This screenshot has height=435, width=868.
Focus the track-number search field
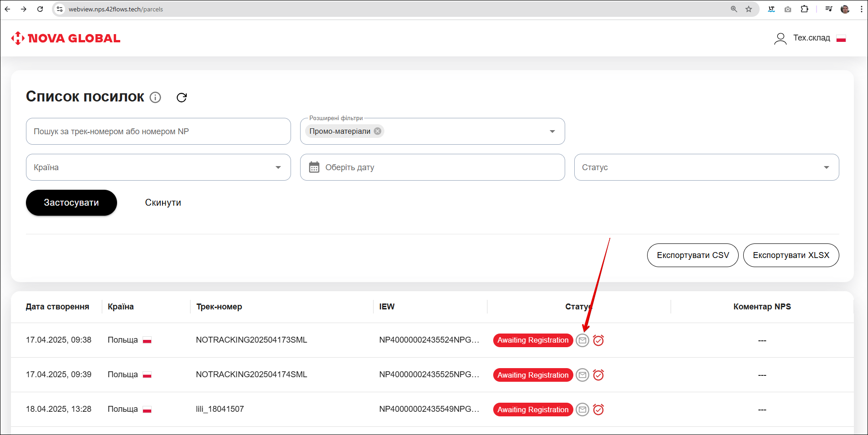pyautogui.click(x=158, y=132)
